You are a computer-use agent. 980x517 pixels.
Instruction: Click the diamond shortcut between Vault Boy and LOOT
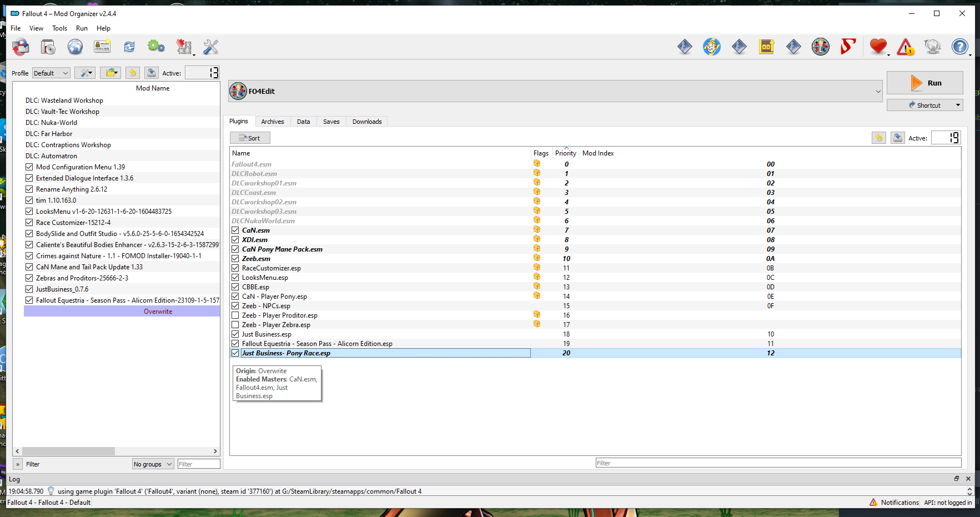[x=739, y=47]
